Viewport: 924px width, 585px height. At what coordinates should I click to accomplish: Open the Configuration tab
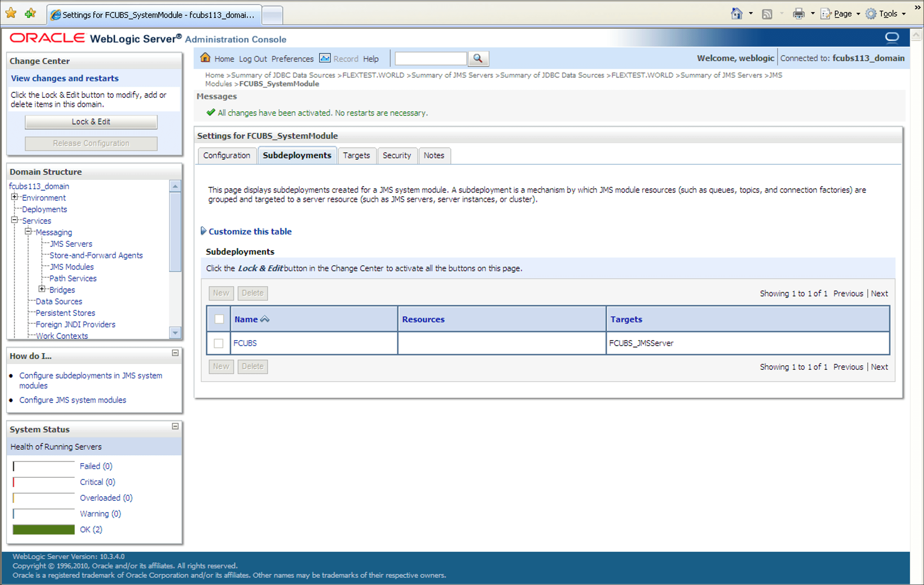coord(226,156)
